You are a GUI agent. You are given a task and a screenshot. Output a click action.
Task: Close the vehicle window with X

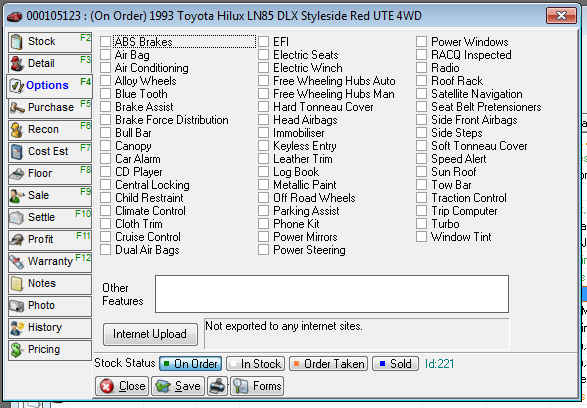coord(561,16)
